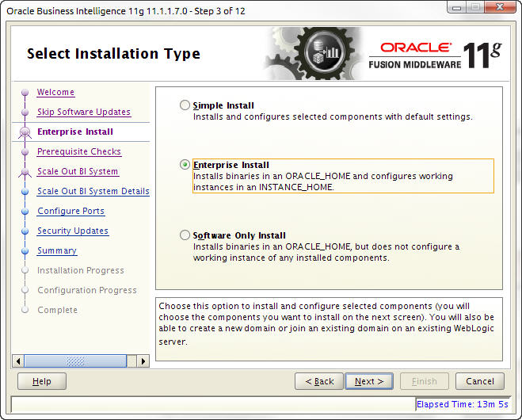522x420 pixels.
Task: Close the installer window
Action: pos(500,7)
